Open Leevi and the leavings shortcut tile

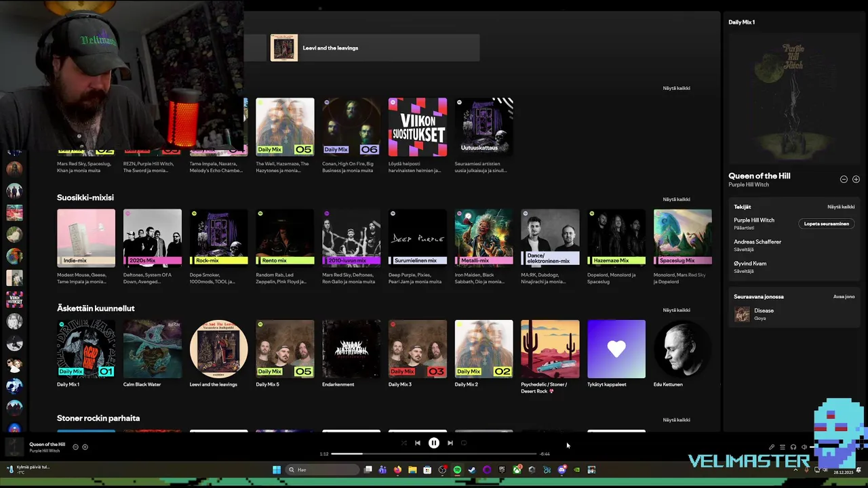(x=374, y=48)
